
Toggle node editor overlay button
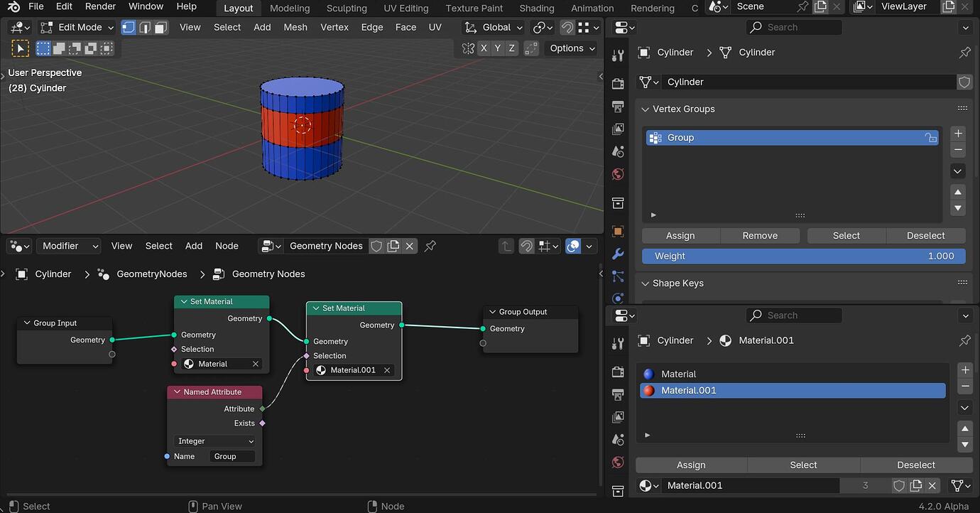point(573,246)
